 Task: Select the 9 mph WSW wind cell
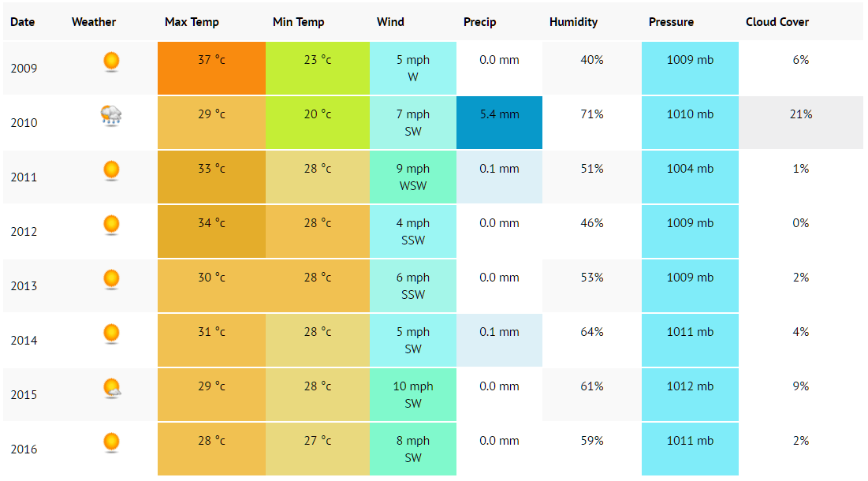click(413, 177)
